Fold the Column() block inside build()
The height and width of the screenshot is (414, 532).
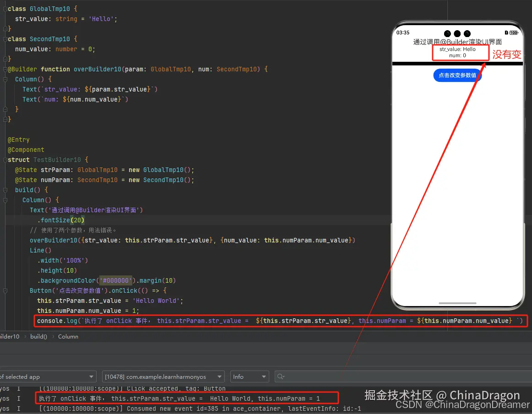pyautogui.click(x=5, y=200)
